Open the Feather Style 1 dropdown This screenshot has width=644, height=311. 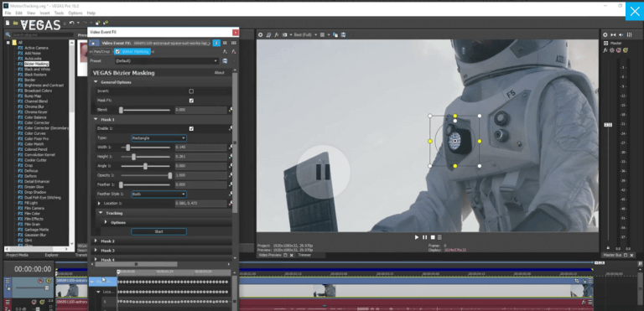[x=159, y=194]
